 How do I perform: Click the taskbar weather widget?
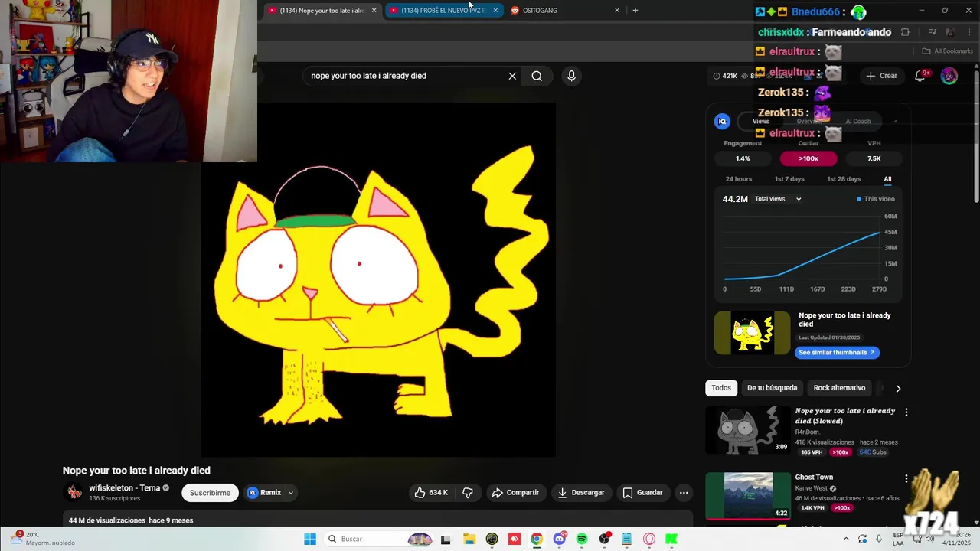pos(44,539)
